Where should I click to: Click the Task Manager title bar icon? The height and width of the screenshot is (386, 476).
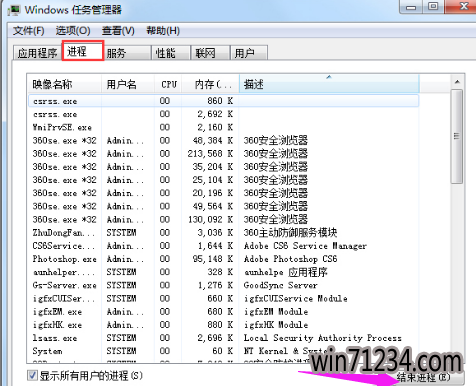pyautogui.click(x=14, y=10)
